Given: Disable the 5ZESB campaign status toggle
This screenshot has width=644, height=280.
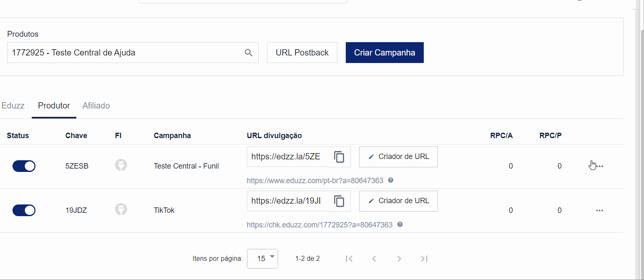Looking at the screenshot, I should (x=24, y=166).
